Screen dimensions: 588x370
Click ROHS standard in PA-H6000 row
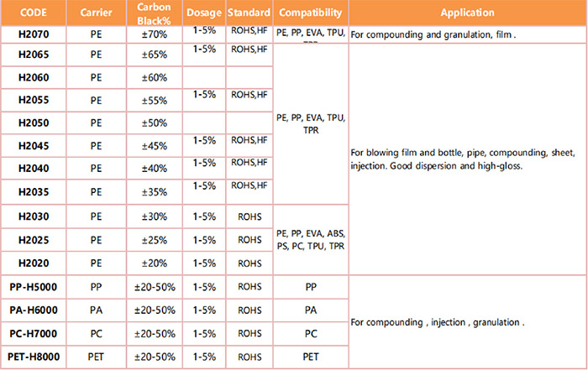click(x=249, y=310)
